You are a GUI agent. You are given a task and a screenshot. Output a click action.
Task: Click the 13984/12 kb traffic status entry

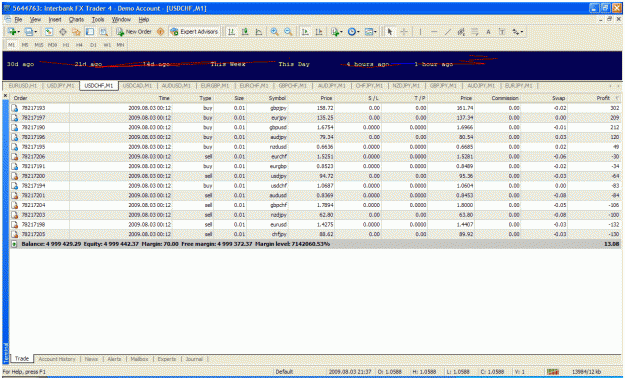pyautogui.click(x=586, y=372)
